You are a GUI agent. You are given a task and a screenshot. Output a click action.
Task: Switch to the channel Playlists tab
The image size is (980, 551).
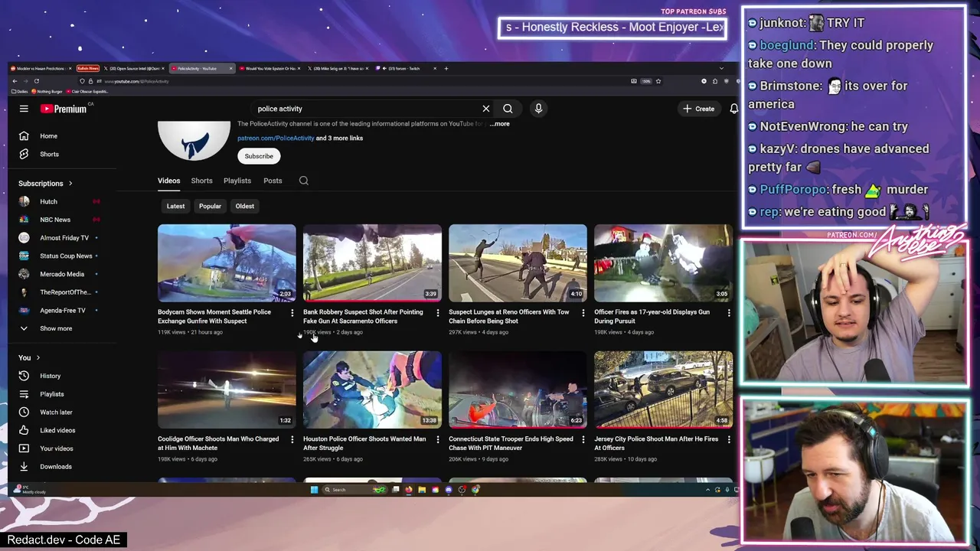[237, 181]
